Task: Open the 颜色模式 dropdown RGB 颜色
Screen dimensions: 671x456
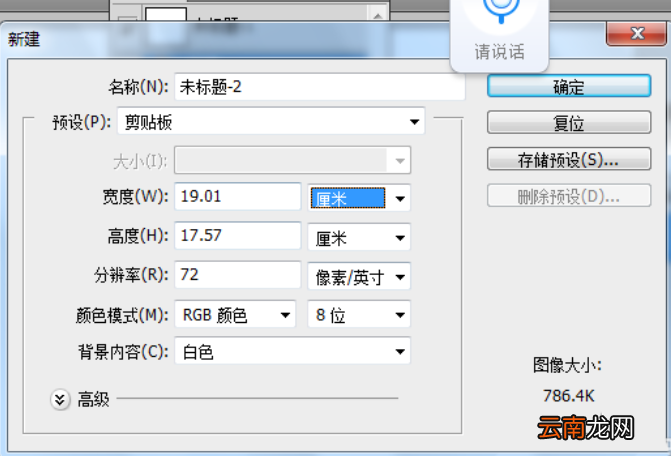Action: 235,314
